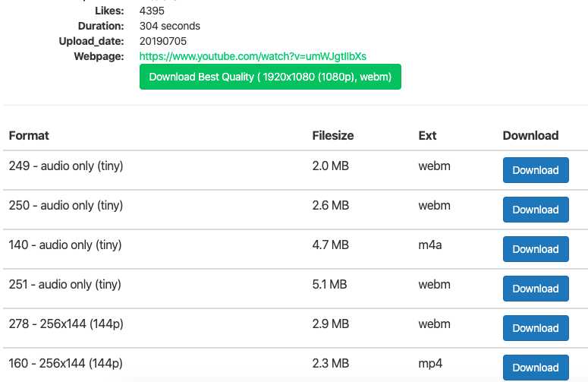The height and width of the screenshot is (382, 588).
Task: Download format 160 mp4 144p video
Action: (x=536, y=368)
